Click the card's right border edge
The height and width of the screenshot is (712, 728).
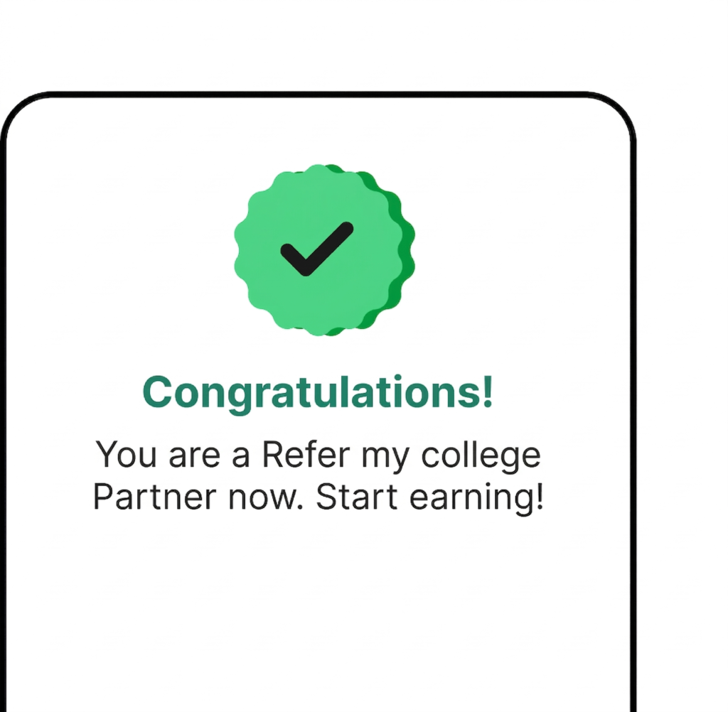pyautogui.click(x=631, y=426)
